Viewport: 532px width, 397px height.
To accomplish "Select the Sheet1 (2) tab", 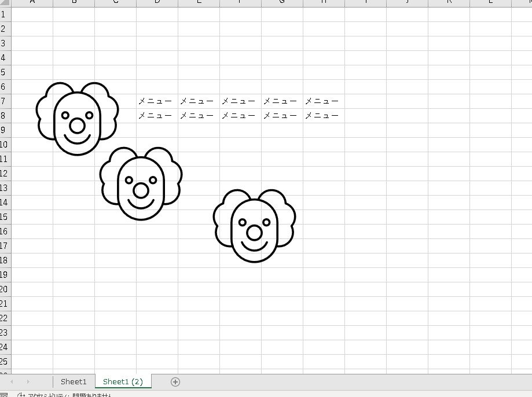I will 123,381.
